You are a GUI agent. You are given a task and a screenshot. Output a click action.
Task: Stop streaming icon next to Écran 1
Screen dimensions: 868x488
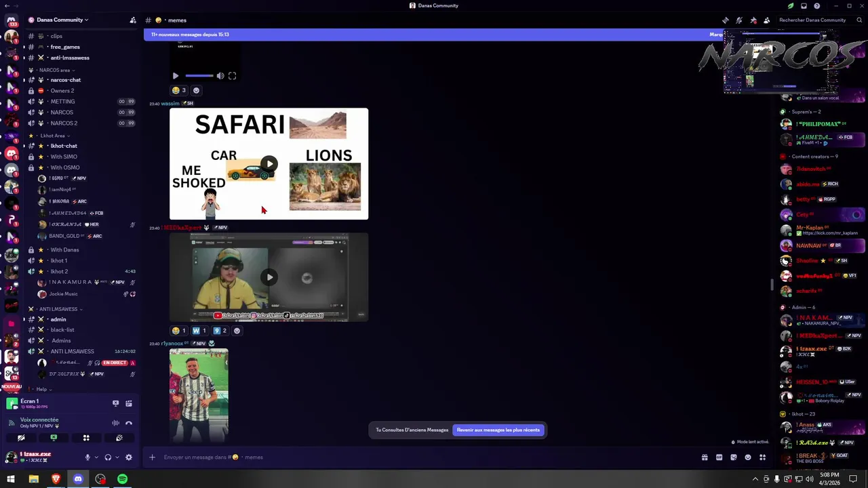tap(115, 403)
